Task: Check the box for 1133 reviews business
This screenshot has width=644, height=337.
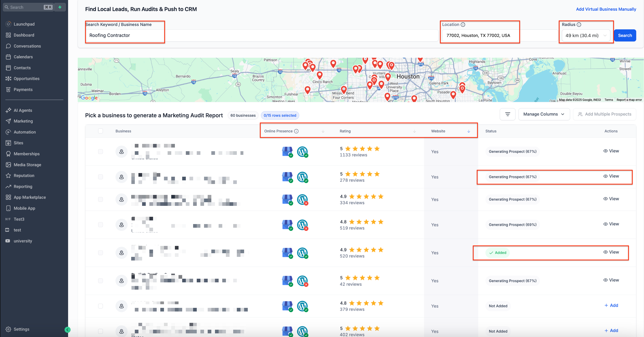Action: (100, 151)
